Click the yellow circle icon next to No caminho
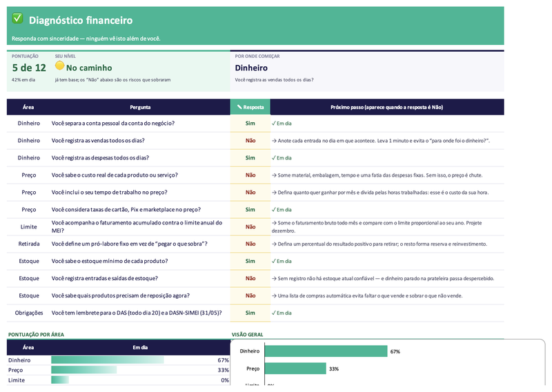 [59, 66]
